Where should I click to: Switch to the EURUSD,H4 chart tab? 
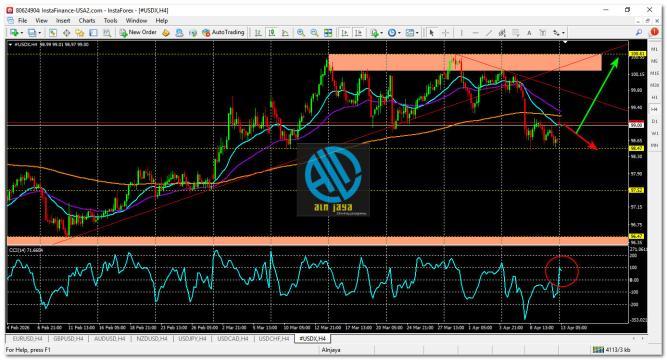[x=27, y=339]
